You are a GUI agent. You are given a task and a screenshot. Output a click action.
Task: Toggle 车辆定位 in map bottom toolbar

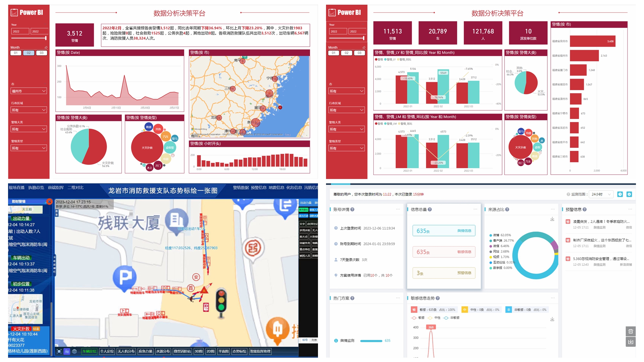(x=90, y=351)
